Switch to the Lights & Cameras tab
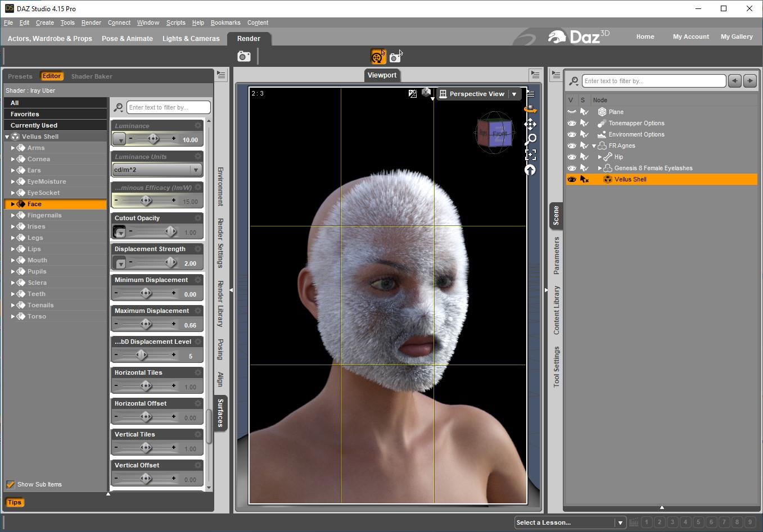The image size is (763, 532). [x=191, y=39]
